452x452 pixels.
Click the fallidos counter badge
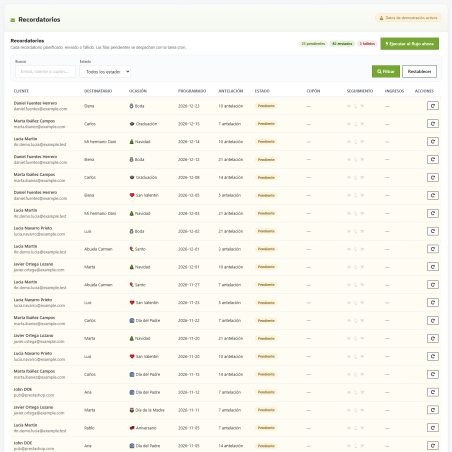pyautogui.click(x=367, y=44)
